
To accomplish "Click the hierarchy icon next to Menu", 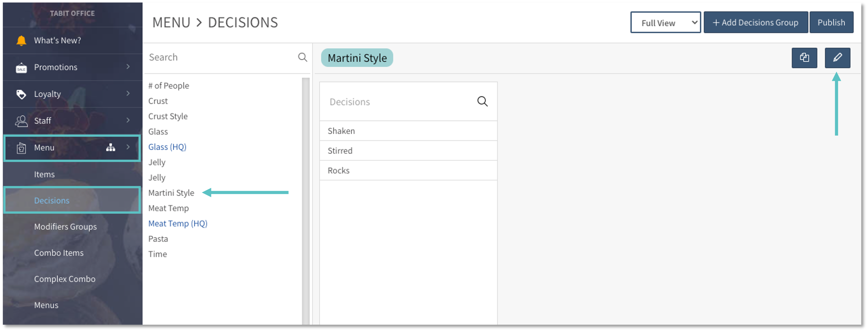I will (x=111, y=147).
